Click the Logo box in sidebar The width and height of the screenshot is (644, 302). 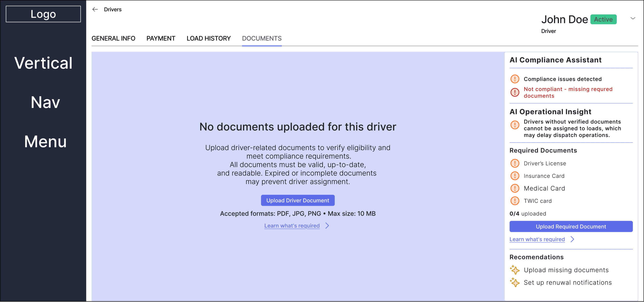43,14
